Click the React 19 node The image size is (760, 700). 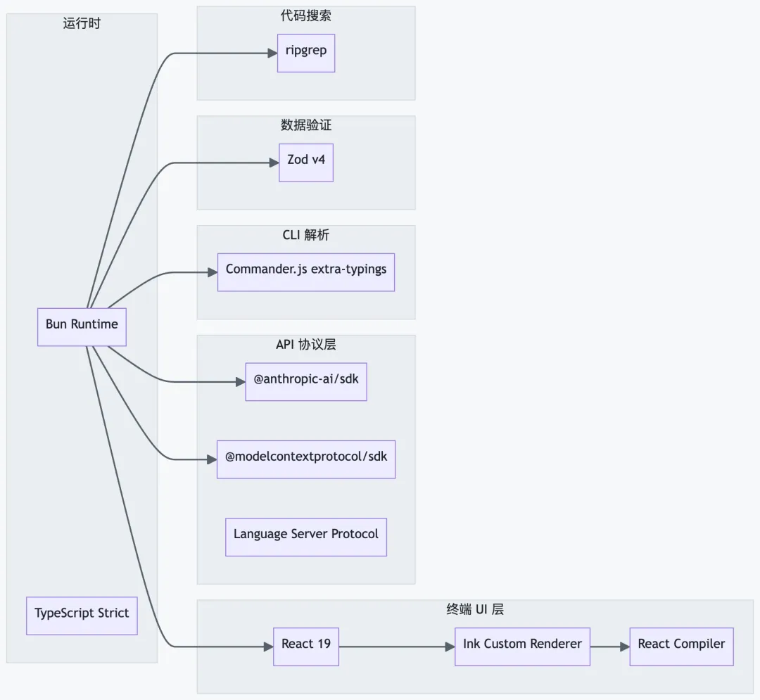(x=306, y=647)
